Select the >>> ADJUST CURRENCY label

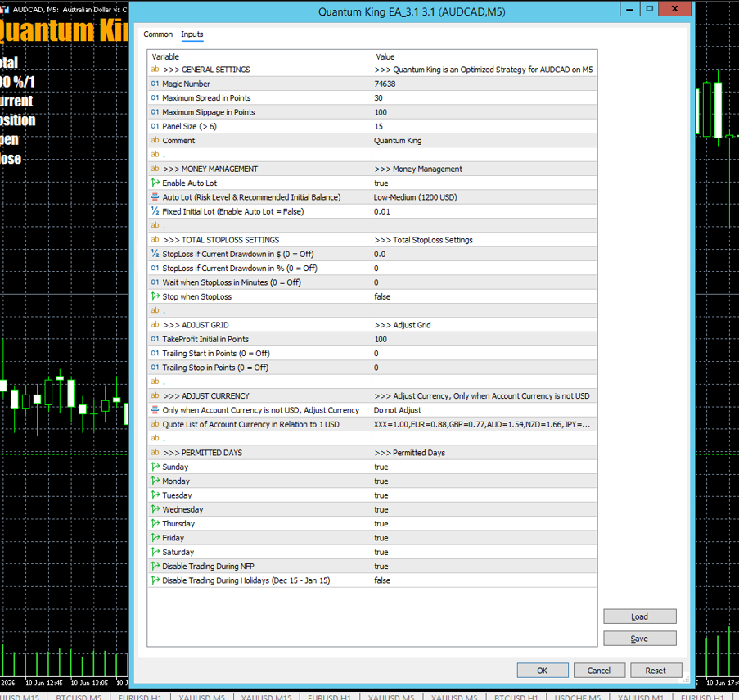pyautogui.click(x=206, y=396)
